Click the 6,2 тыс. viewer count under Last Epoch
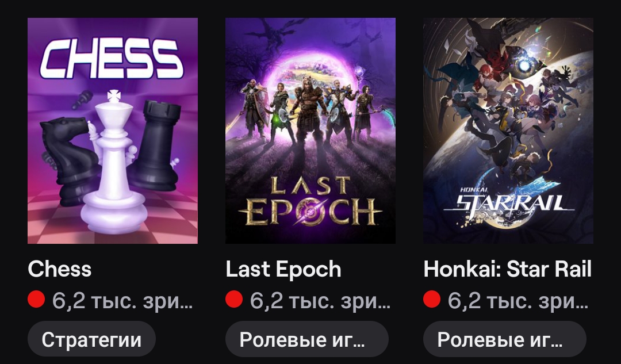Image resolution: width=621 pixels, height=364 pixels. [x=320, y=301]
